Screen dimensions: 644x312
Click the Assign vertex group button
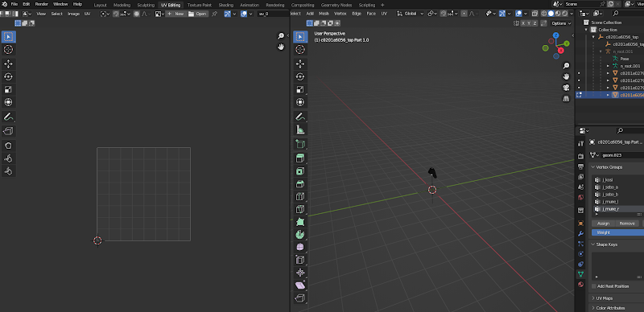(603, 224)
